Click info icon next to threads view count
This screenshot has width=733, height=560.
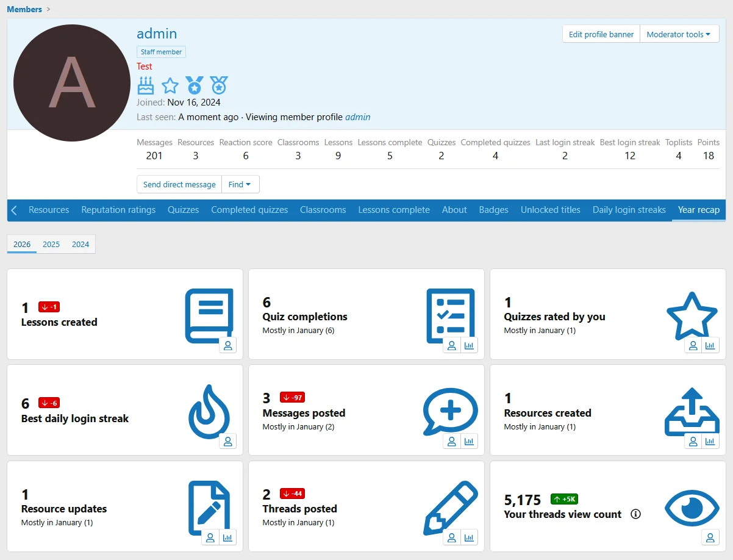pos(635,514)
